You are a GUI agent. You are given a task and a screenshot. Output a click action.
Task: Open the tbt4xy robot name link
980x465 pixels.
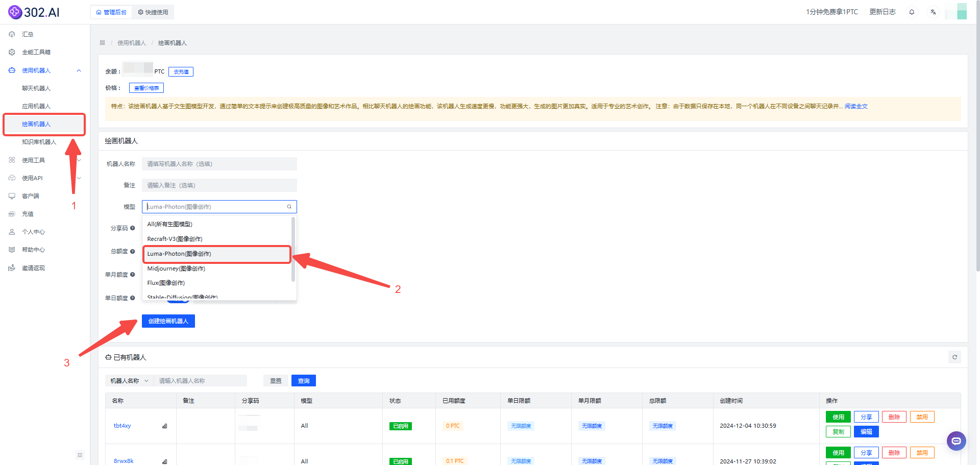tap(122, 426)
